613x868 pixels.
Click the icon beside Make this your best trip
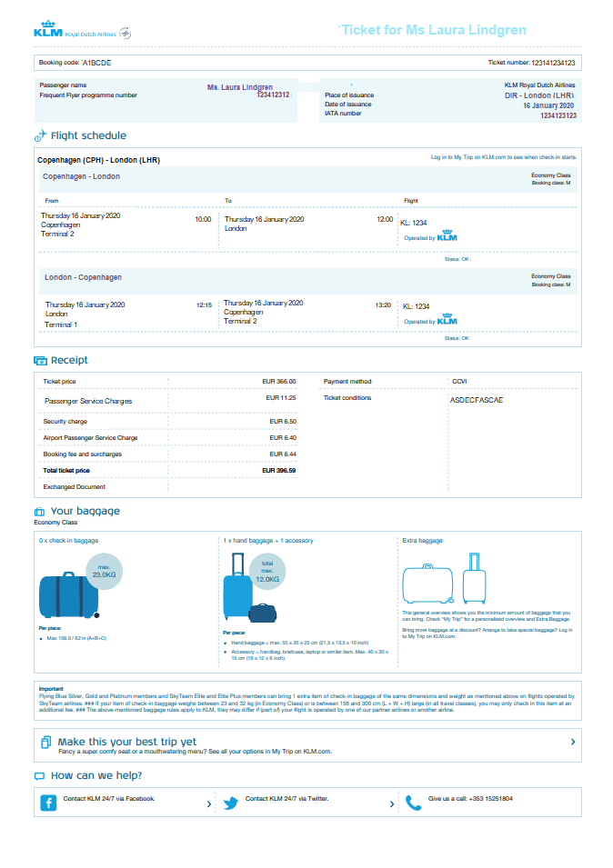pyautogui.click(x=46, y=743)
